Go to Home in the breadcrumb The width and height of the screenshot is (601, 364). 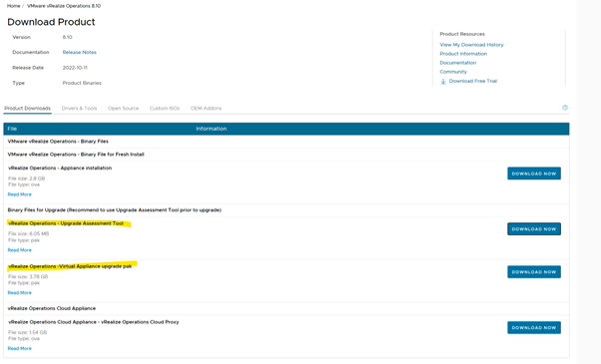13,6
